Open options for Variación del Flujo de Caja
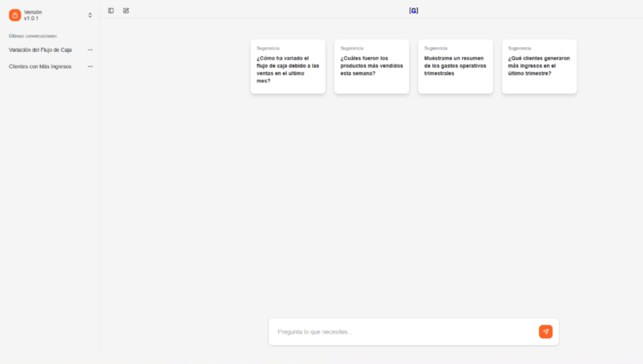Image resolution: width=643 pixels, height=364 pixels. (90, 50)
